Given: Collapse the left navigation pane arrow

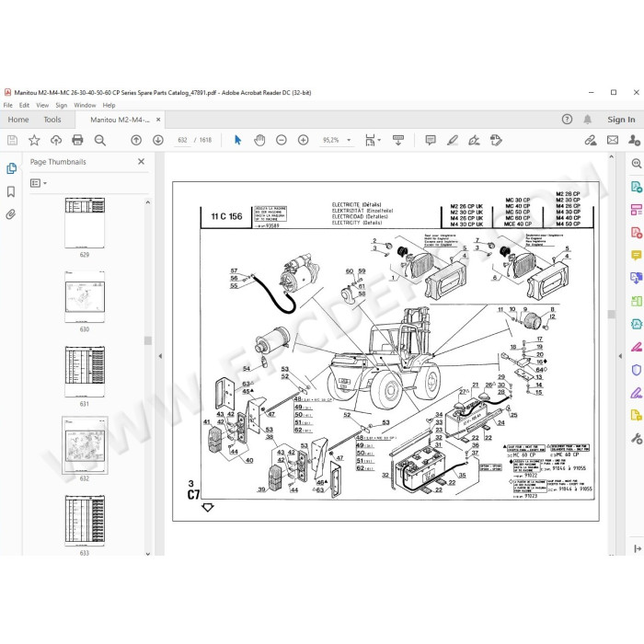Looking at the screenshot, I should point(160,356).
